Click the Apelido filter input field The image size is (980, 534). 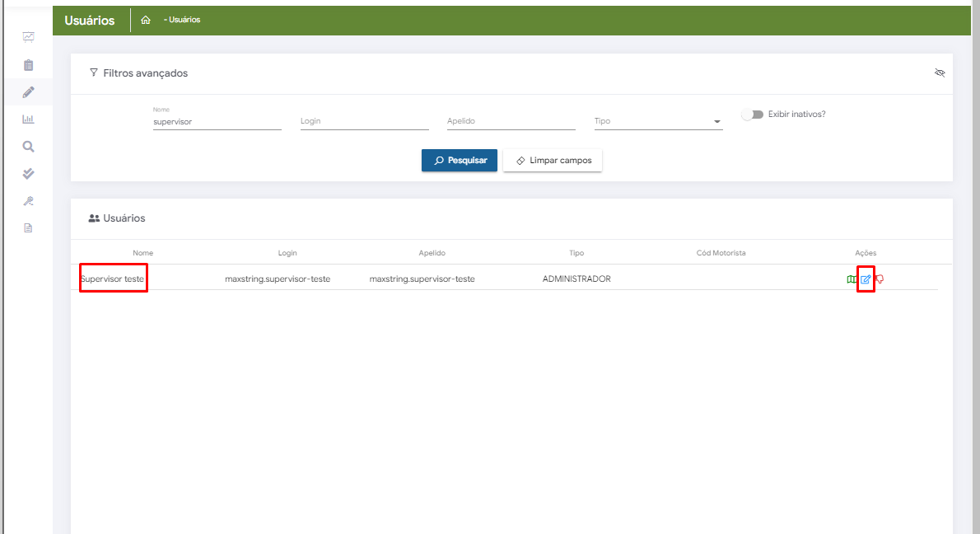pyautogui.click(x=511, y=122)
